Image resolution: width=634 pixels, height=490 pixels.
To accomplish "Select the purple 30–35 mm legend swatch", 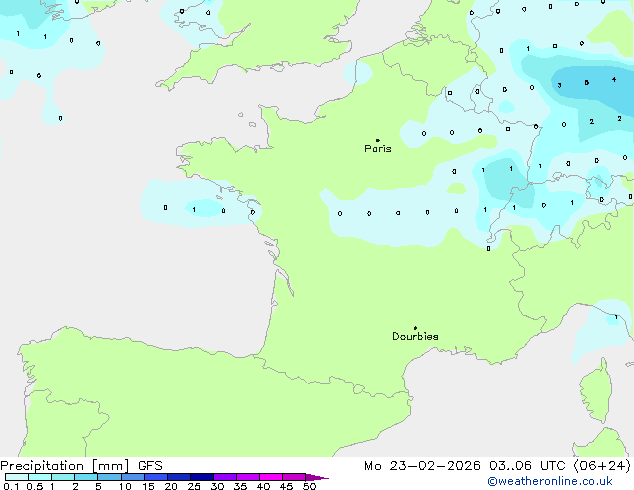I will click(225, 477).
